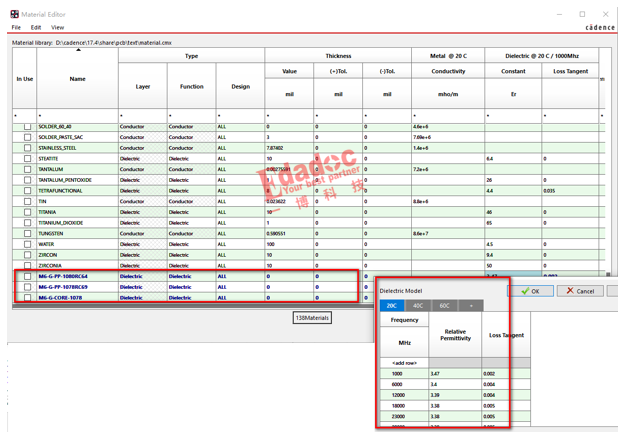This screenshot has width=621, height=433.
Task: Click the green checkmark OK button
Action: [530, 291]
